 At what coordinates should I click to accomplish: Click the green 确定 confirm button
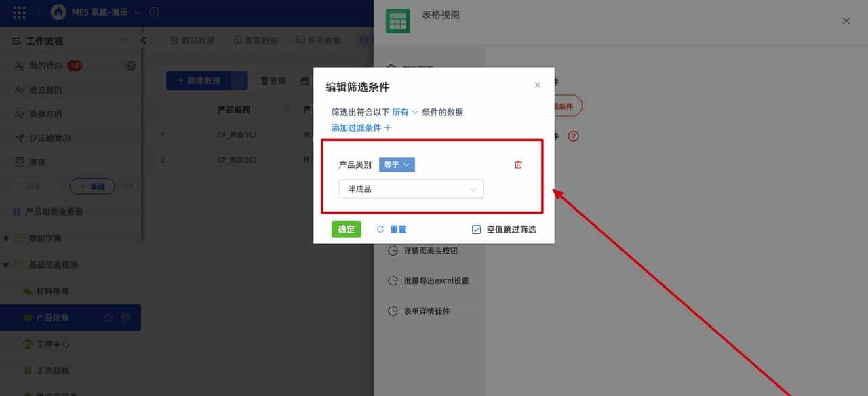click(346, 229)
